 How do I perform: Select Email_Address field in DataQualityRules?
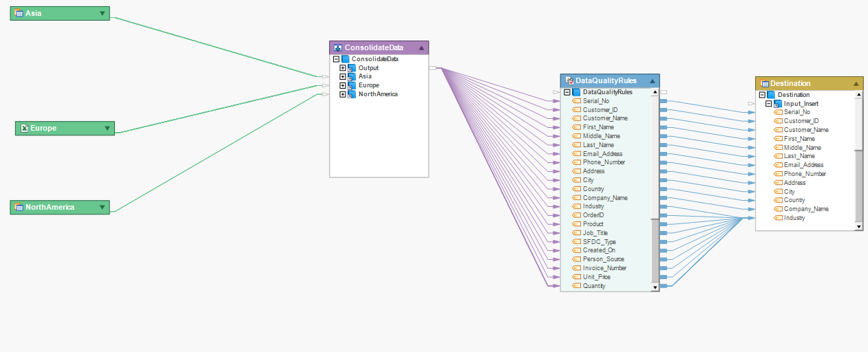pyautogui.click(x=602, y=154)
